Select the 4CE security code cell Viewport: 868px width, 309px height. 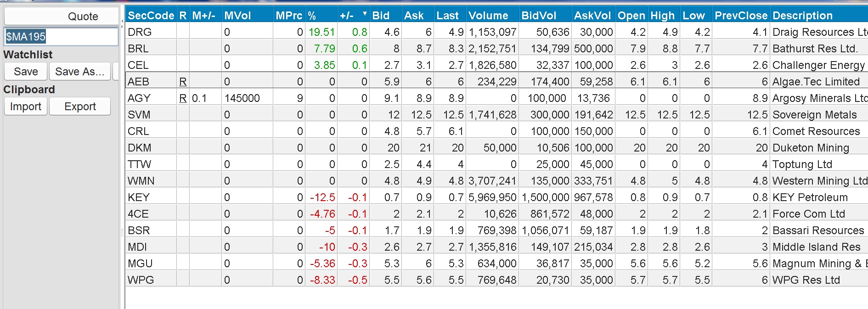click(x=151, y=214)
